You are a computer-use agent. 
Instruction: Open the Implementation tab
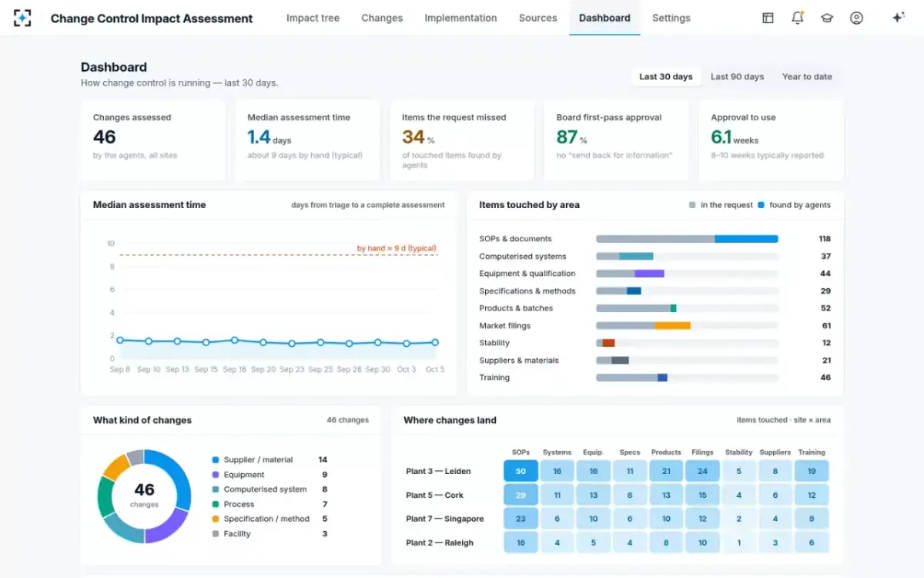pyautogui.click(x=460, y=18)
